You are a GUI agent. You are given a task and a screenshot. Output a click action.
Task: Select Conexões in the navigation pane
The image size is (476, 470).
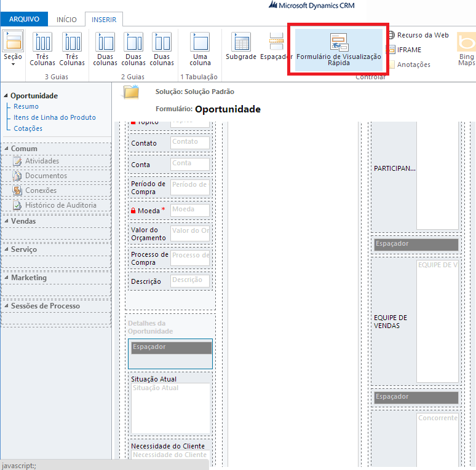coord(41,190)
